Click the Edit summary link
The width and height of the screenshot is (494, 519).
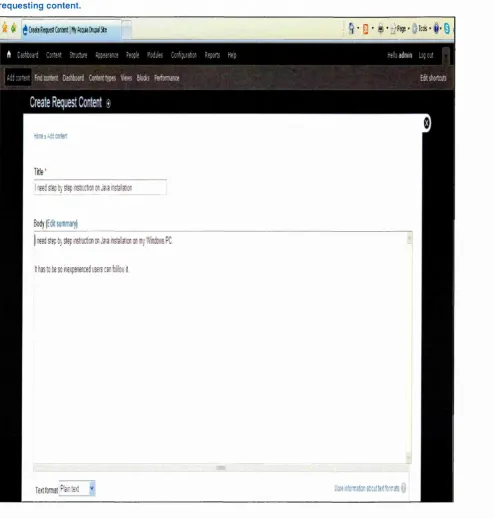point(62,223)
